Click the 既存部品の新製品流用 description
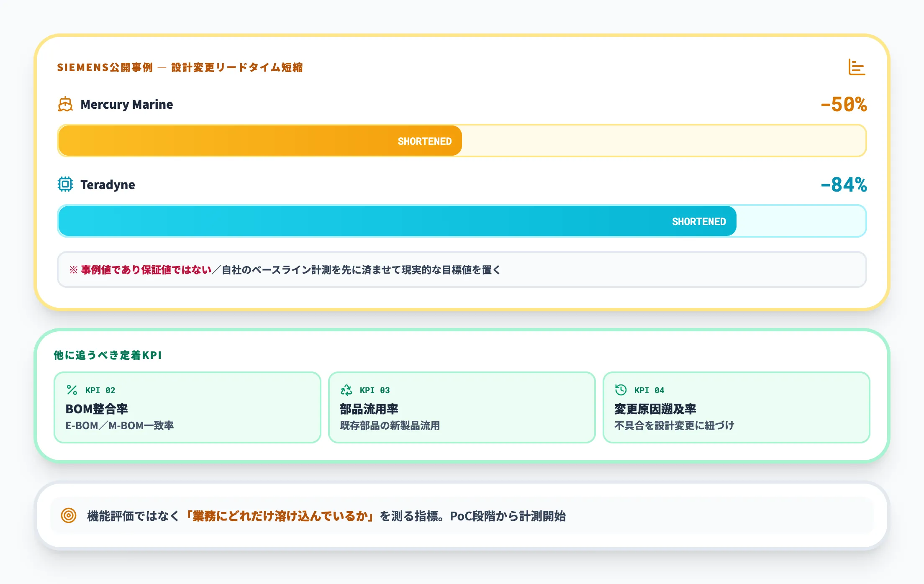The height and width of the screenshot is (584, 924). point(390,425)
